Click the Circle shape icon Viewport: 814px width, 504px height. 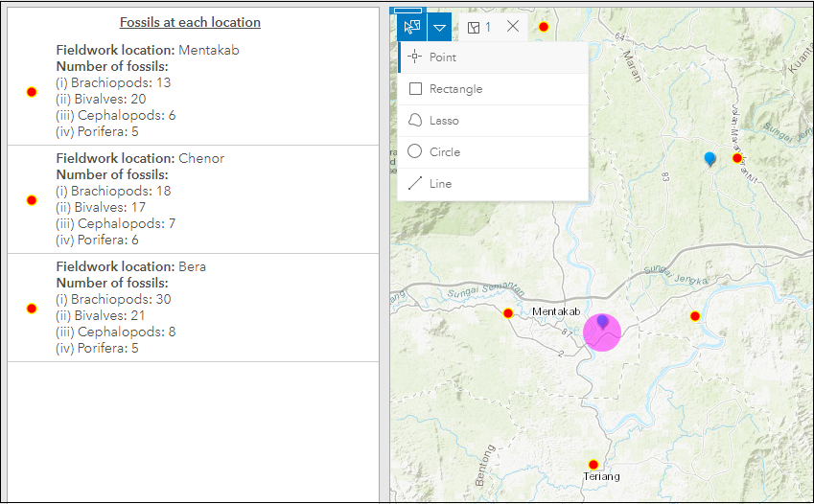415,151
